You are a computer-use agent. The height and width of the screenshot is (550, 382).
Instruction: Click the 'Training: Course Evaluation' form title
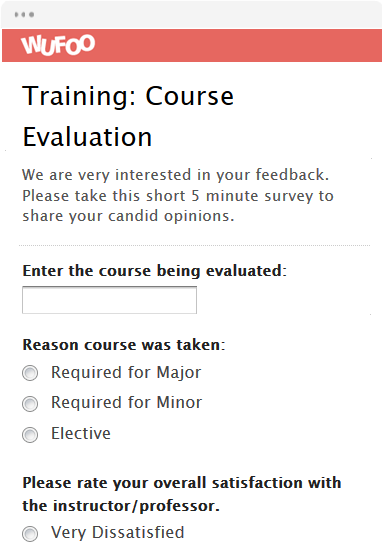point(128,116)
